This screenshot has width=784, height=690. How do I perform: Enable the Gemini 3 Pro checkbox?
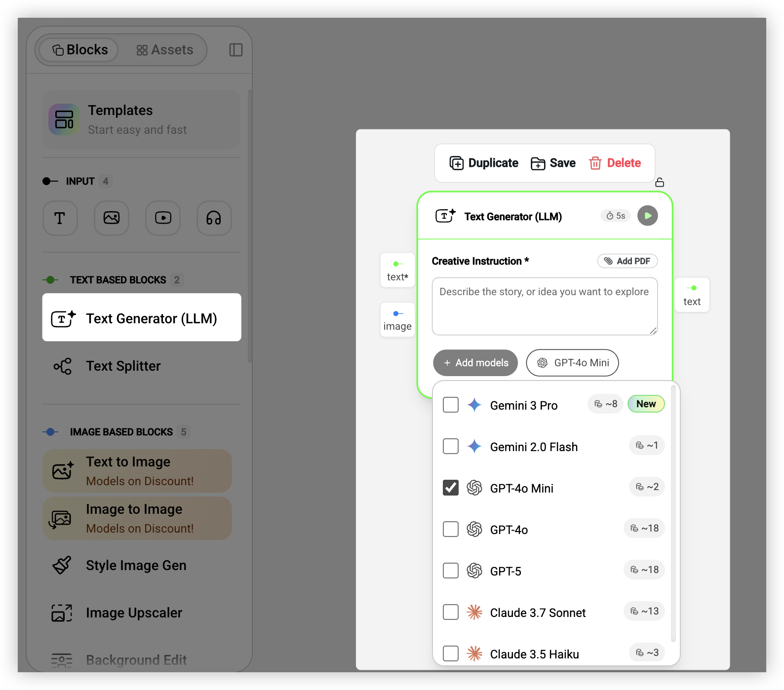tap(451, 405)
